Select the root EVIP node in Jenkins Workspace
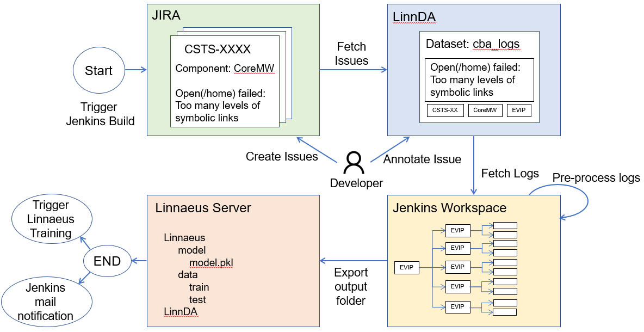This screenshot has height=332, width=644. click(x=407, y=267)
